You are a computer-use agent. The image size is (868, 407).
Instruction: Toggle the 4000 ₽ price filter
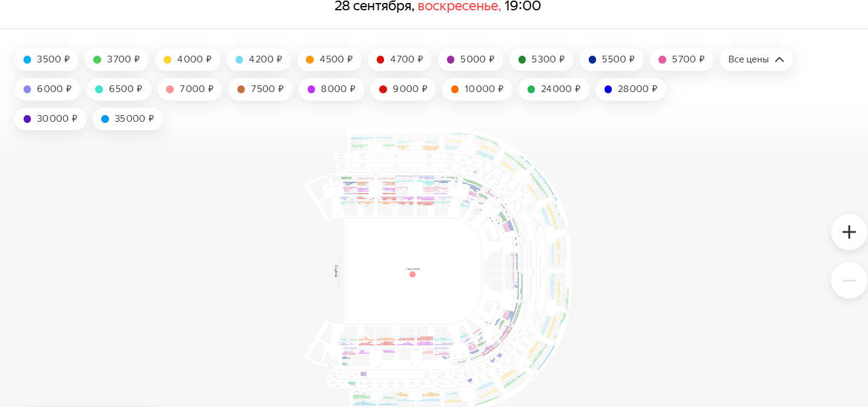coord(188,59)
